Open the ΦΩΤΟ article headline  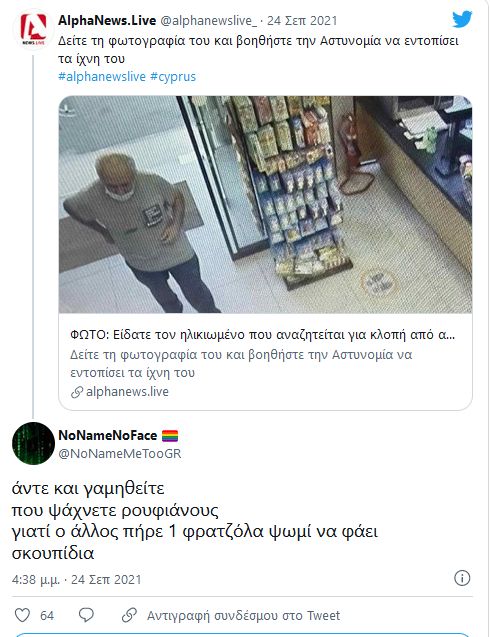point(262,335)
